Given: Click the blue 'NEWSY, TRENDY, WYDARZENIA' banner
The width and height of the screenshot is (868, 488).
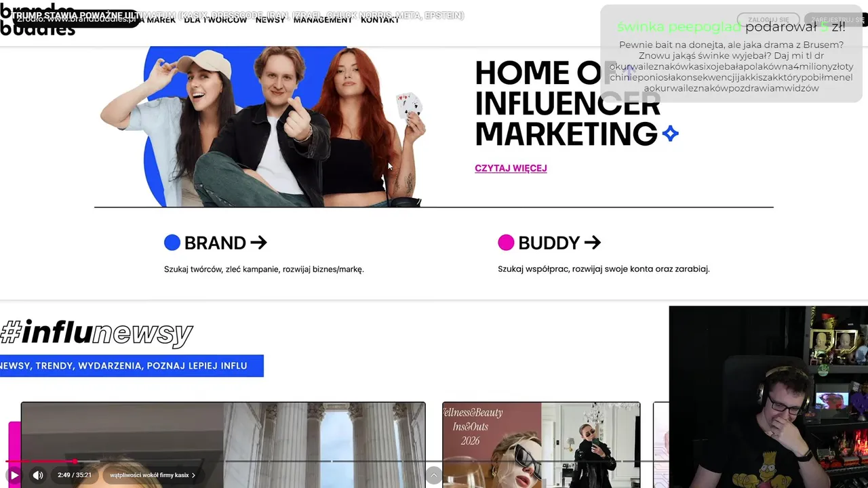Looking at the screenshot, I should tap(132, 366).
